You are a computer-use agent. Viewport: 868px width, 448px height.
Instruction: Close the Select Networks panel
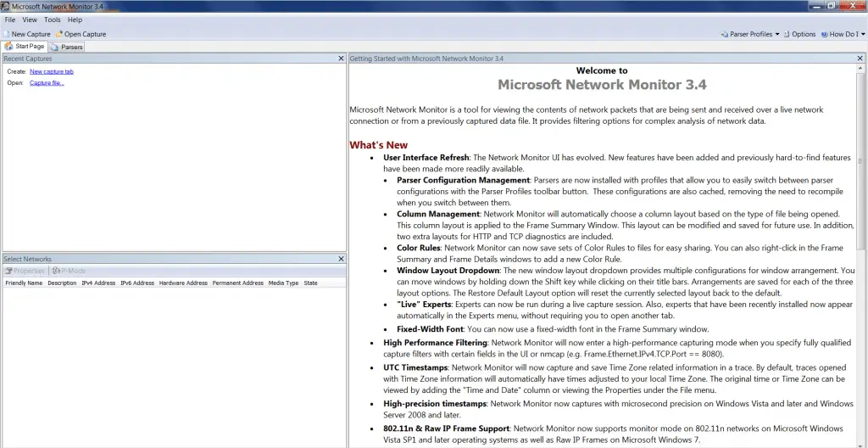tap(341, 259)
